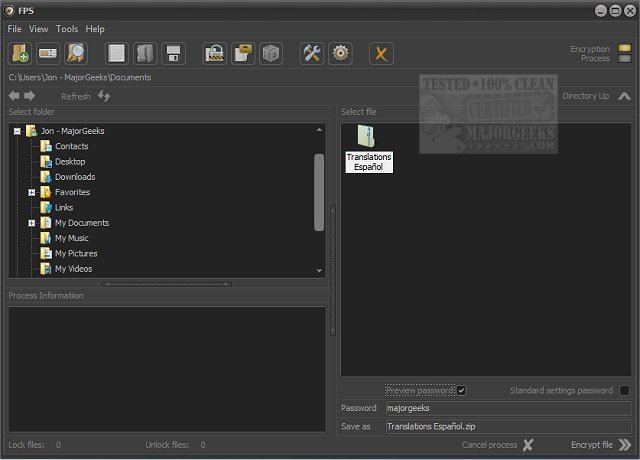Viewport: 640px width, 460px height.
Task: Enable the Standard settings password checkbox
Action: 624,390
